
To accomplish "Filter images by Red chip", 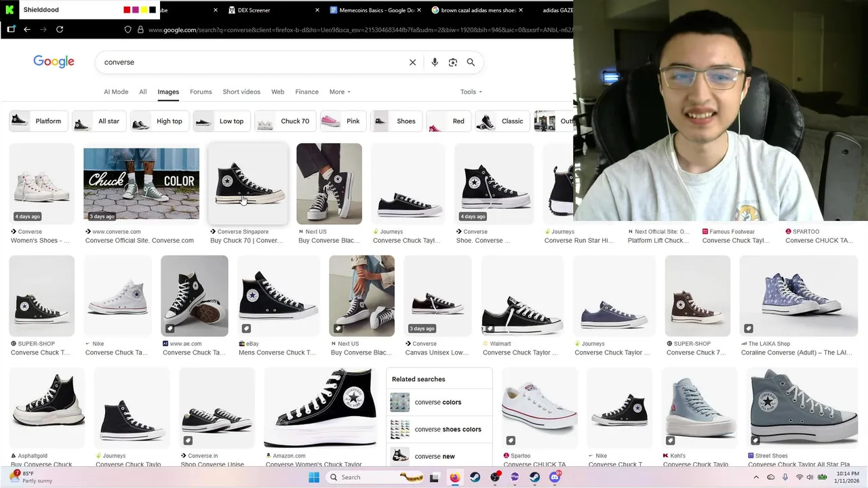I will (448, 121).
